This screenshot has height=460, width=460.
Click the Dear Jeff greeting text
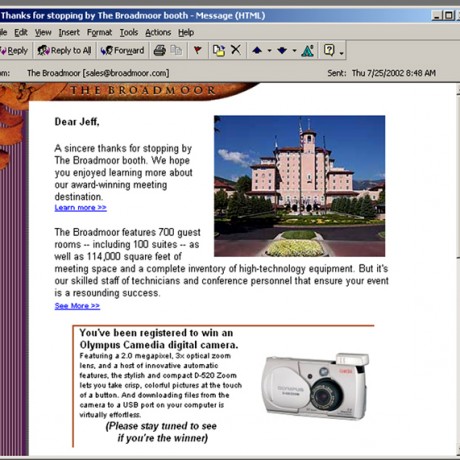coord(77,122)
